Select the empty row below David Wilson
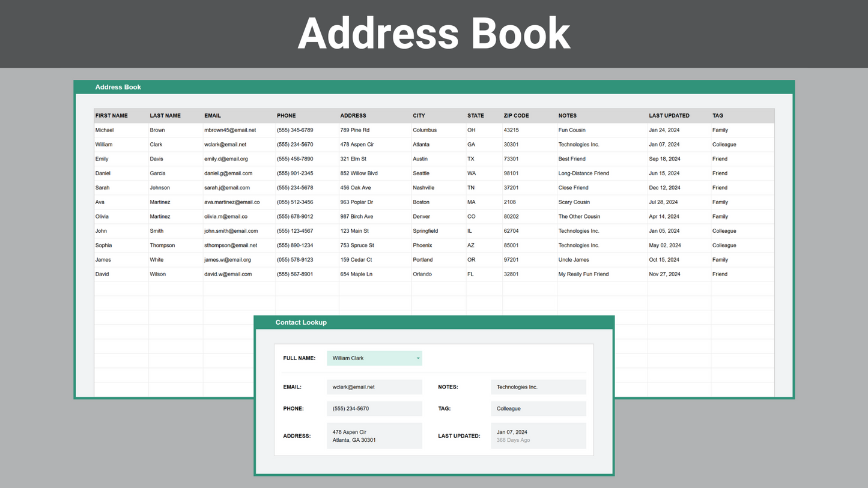The width and height of the screenshot is (868, 488). [180, 288]
